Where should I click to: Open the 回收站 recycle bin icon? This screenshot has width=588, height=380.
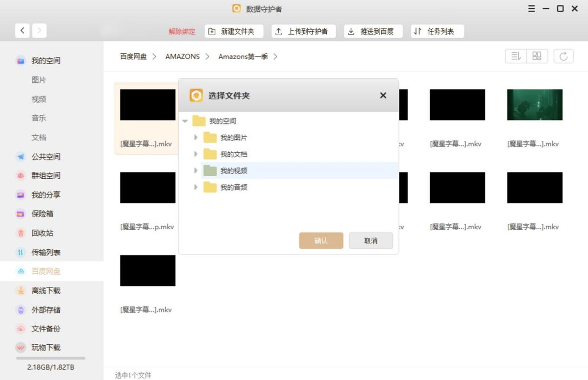pos(21,233)
